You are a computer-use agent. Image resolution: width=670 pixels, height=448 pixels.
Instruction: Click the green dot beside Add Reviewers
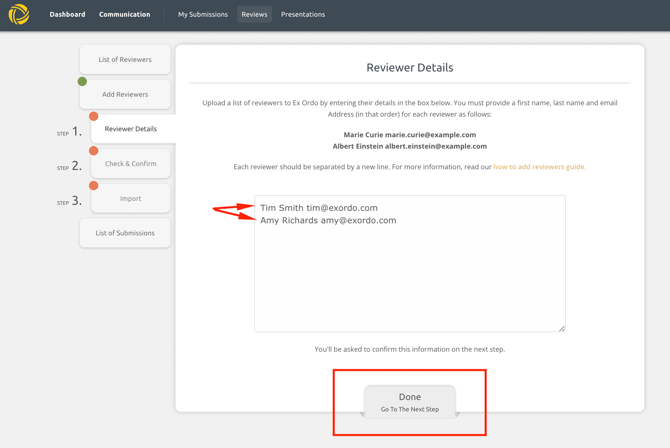(x=82, y=82)
